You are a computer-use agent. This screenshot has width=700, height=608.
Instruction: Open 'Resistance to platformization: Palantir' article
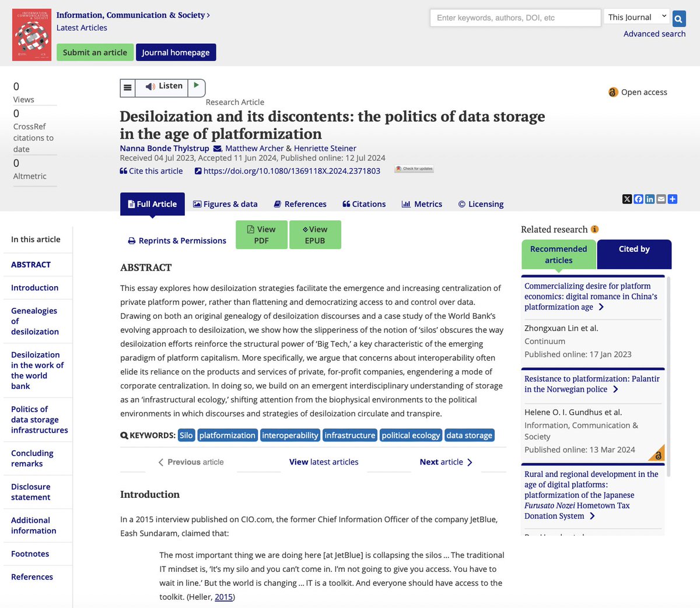point(592,384)
